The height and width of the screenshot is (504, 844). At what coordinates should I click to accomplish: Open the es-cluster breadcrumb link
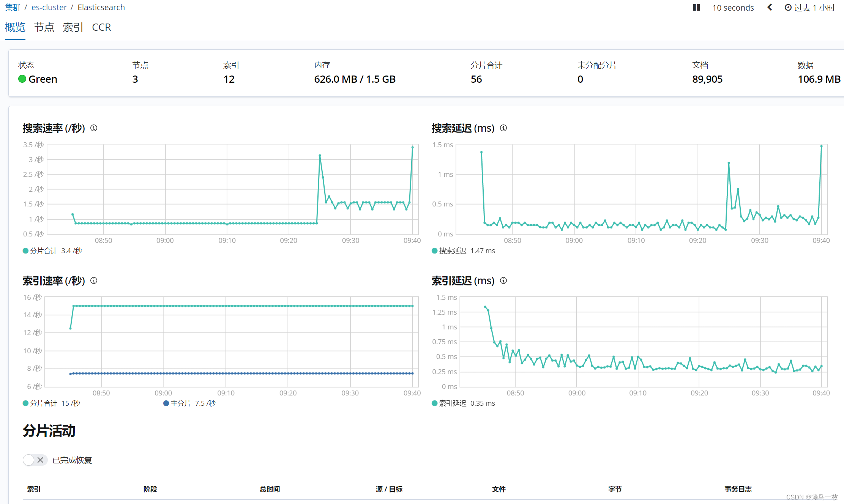(x=49, y=8)
